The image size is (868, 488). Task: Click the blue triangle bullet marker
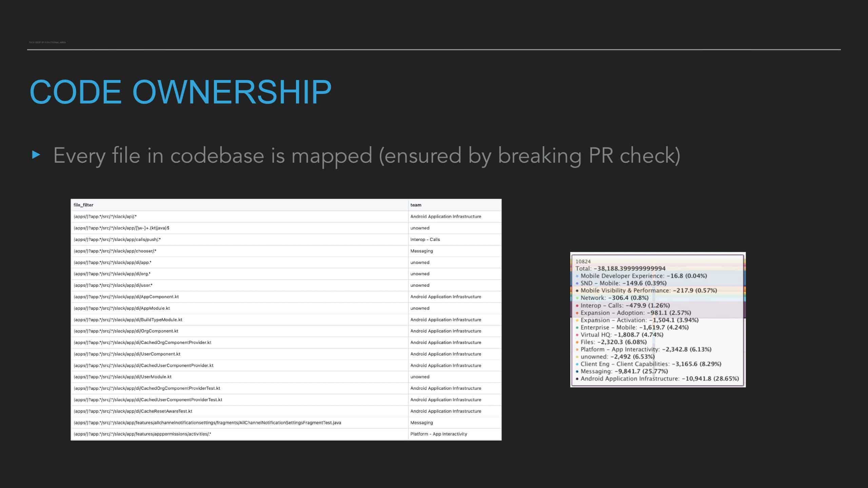(x=36, y=155)
